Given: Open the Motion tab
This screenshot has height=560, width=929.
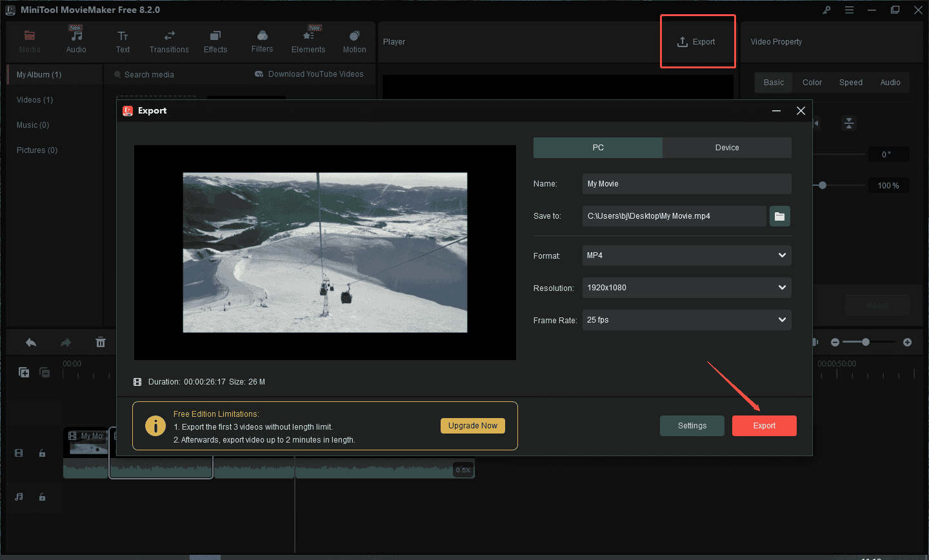Looking at the screenshot, I should pos(354,42).
